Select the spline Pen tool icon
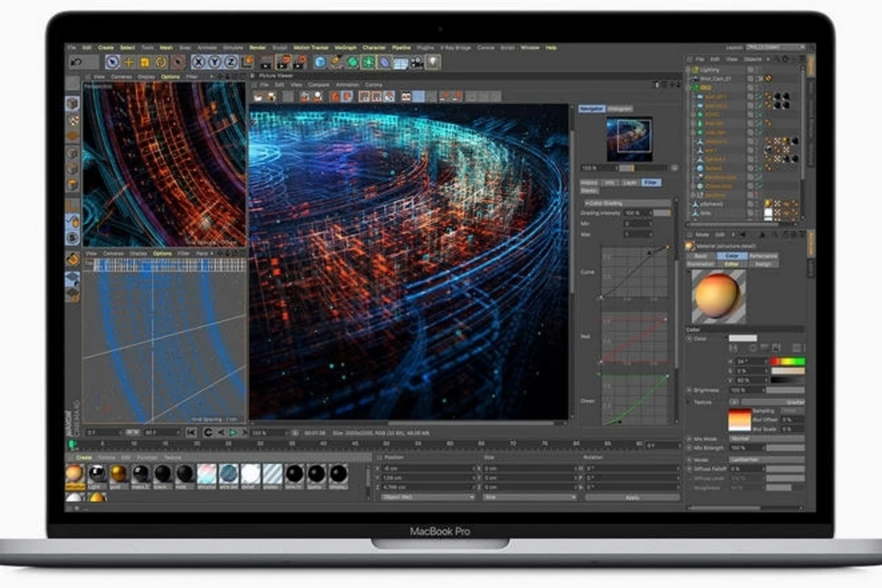 tap(336, 62)
